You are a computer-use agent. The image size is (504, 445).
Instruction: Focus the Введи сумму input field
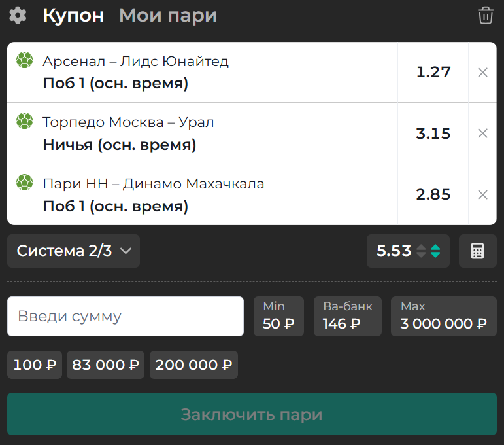pyautogui.click(x=126, y=317)
